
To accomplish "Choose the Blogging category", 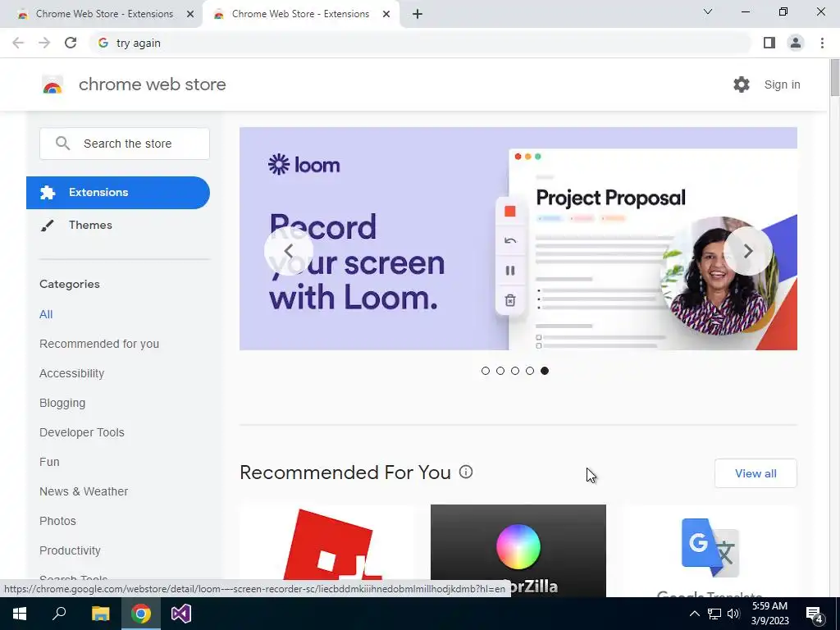I will point(62,403).
